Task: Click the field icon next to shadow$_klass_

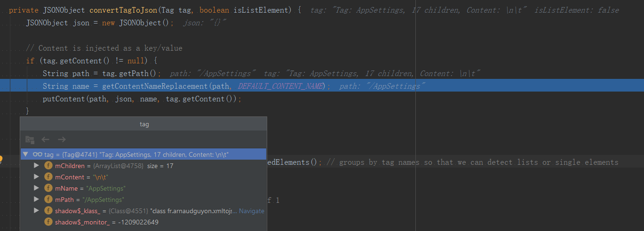Action: [x=48, y=211]
